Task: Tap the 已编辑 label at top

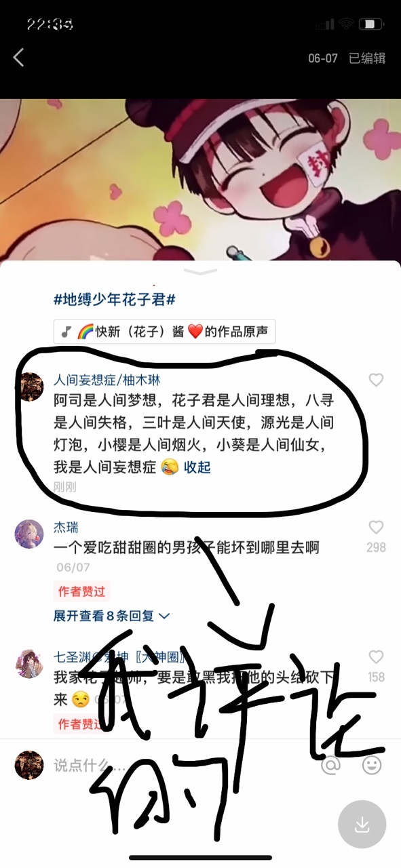Action: click(367, 58)
